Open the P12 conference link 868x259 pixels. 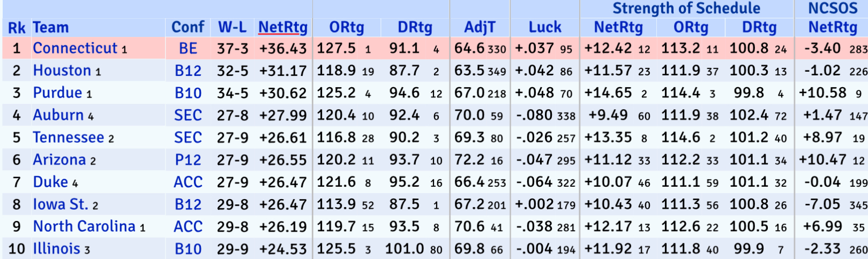pos(188,160)
